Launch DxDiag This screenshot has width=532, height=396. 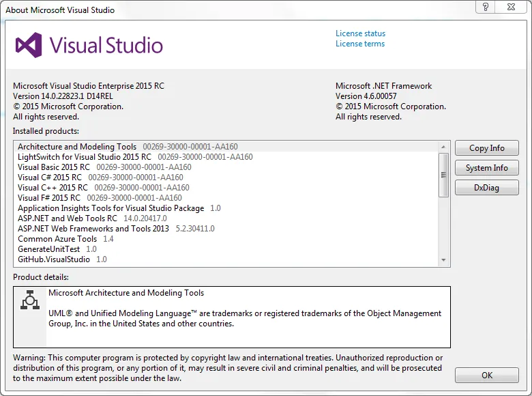[x=486, y=188]
